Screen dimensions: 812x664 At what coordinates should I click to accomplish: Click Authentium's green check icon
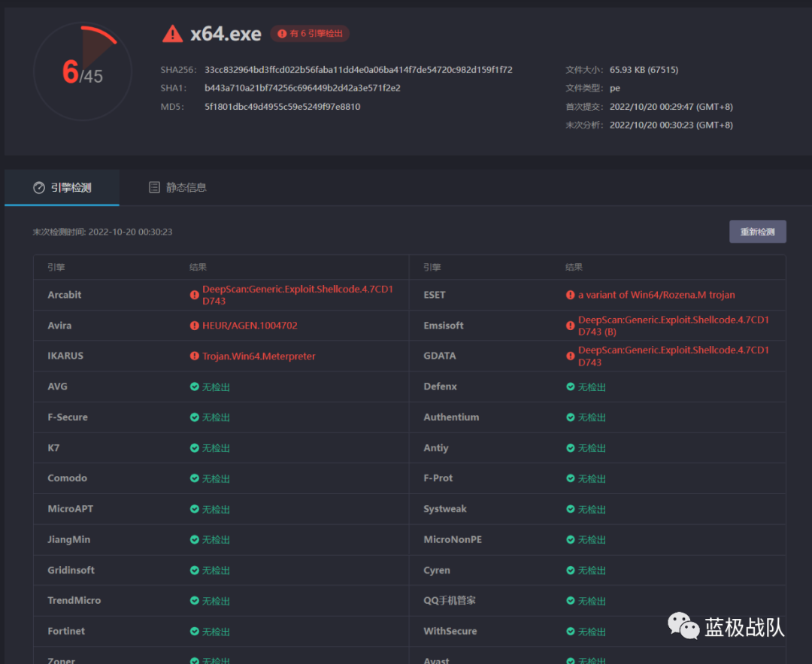pos(570,417)
